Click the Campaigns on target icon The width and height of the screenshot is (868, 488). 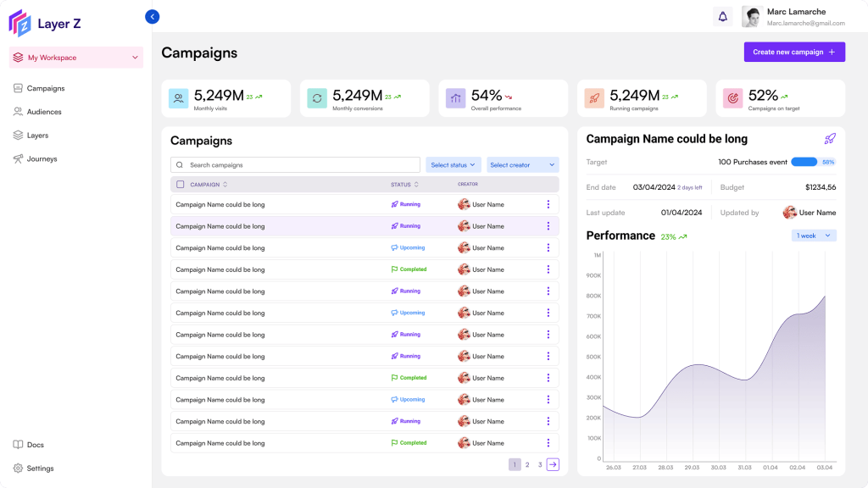pyautogui.click(x=733, y=98)
